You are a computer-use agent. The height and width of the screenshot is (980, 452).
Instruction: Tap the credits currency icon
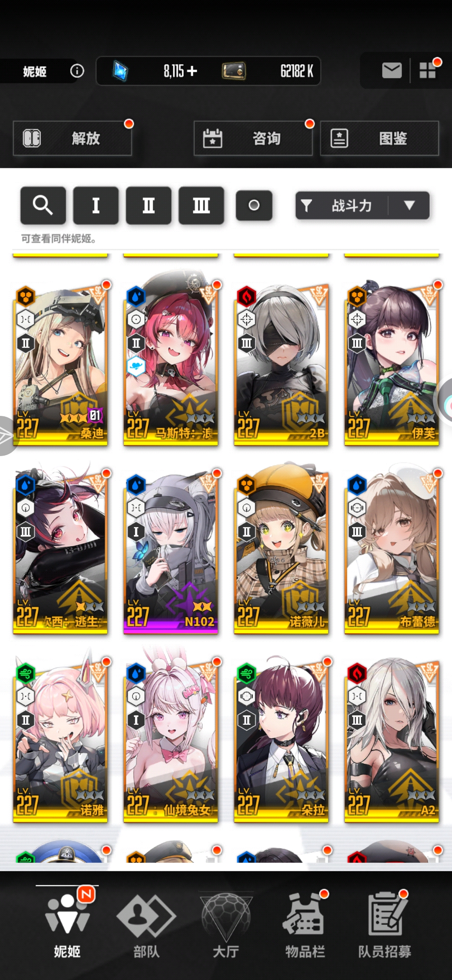tap(234, 71)
